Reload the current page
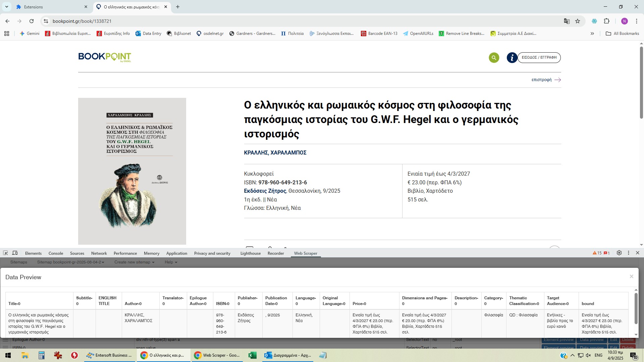This screenshot has height=362, width=644. (32, 21)
